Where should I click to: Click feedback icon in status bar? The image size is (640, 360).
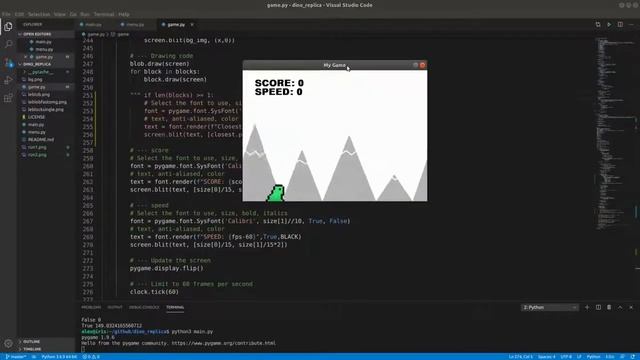pos(622,357)
